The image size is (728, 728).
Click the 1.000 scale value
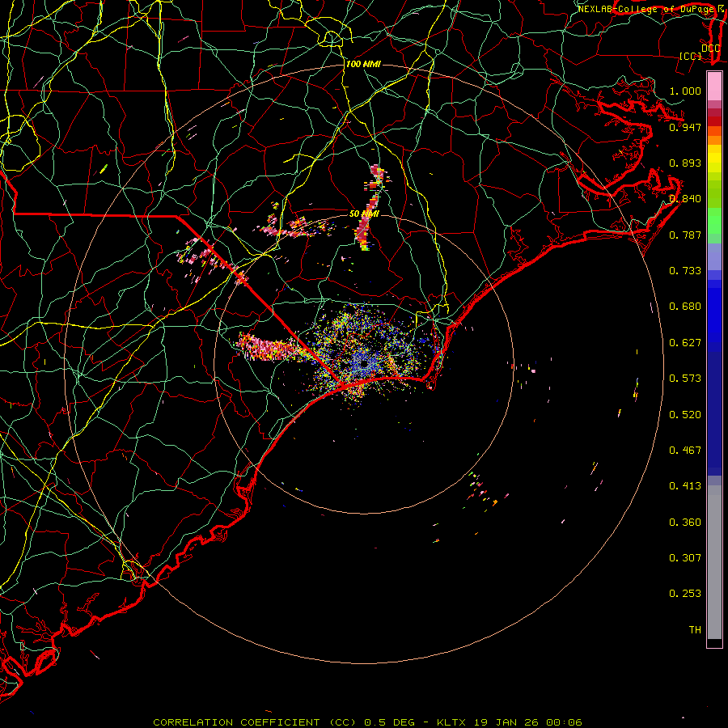point(685,91)
